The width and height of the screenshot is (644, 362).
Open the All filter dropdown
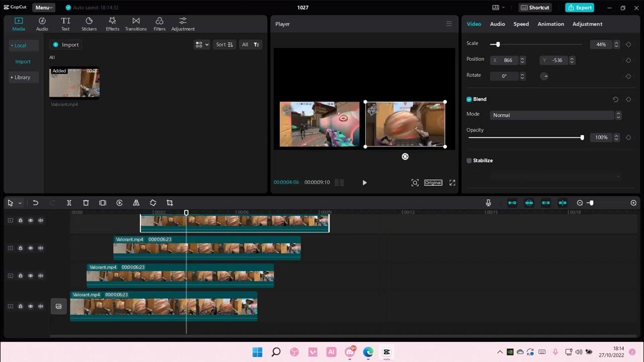coord(251,45)
